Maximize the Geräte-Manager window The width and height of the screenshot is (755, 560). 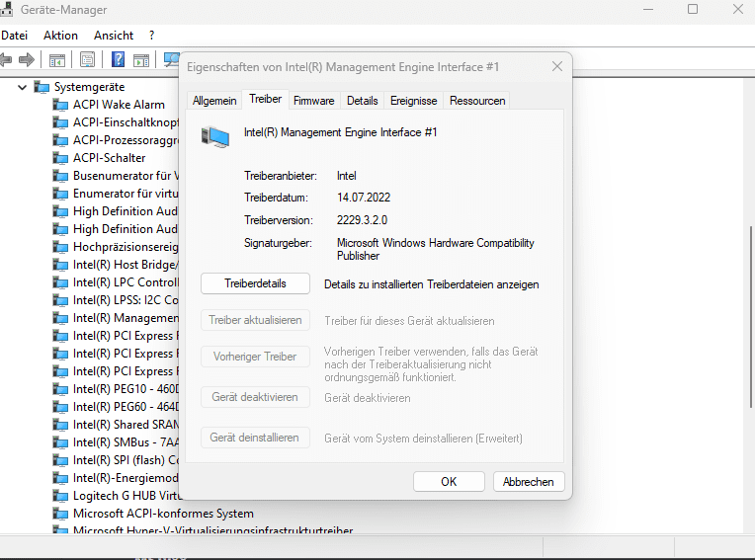click(693, 9)
